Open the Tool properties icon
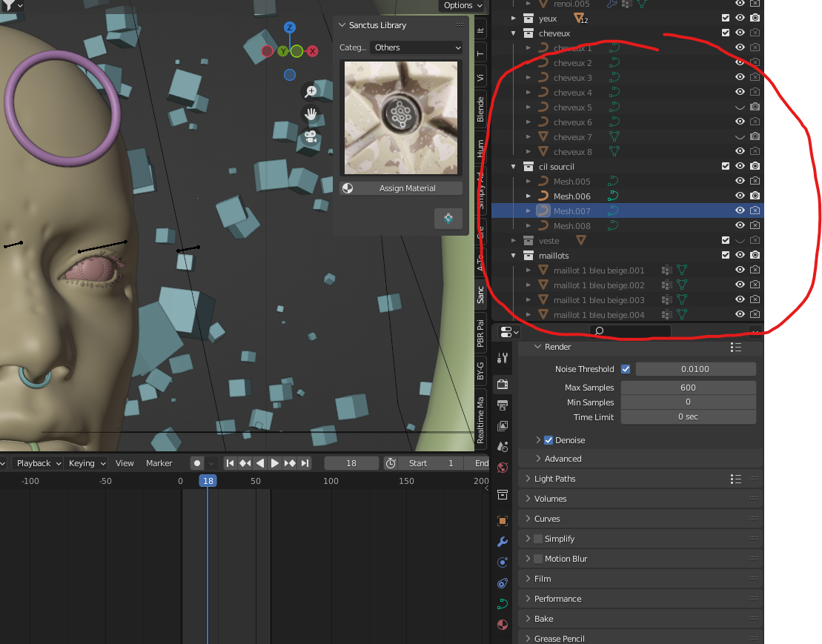Screen dimensions: 822x644 pyautogui.click(x=503, y=358)
